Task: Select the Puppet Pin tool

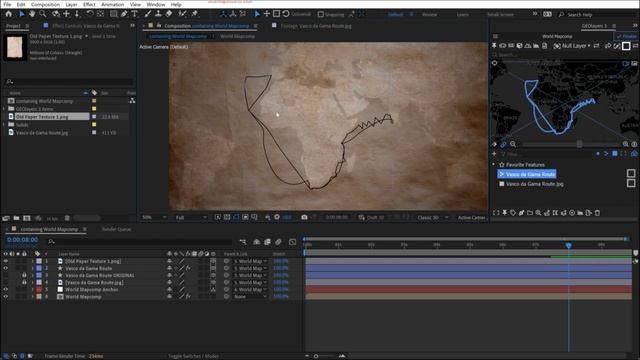Action: pos(195,14)
